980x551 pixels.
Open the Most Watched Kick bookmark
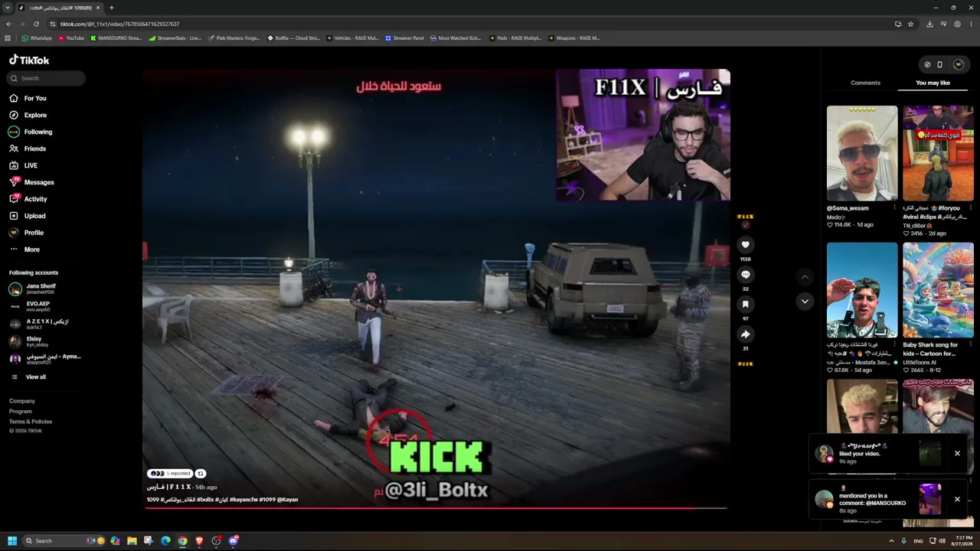(456, 38)
